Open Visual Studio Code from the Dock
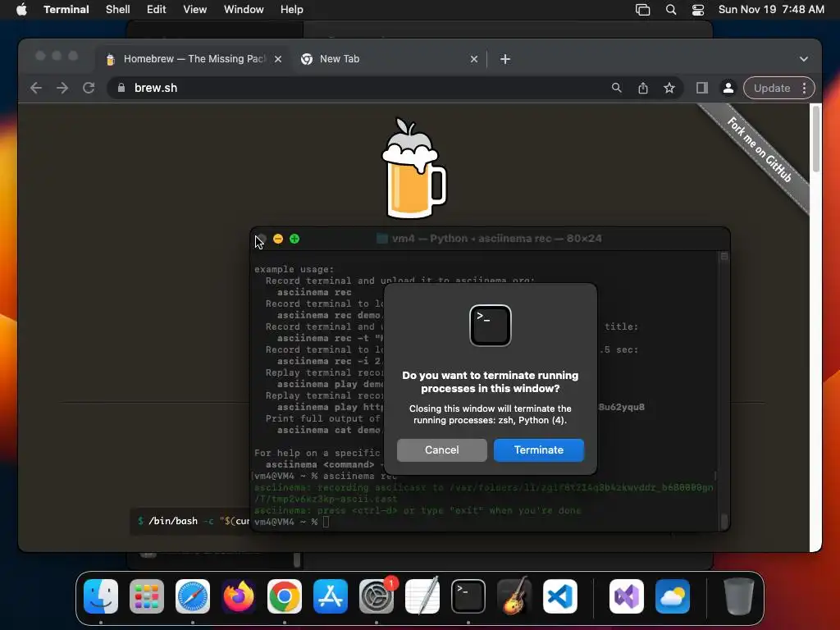 (560, 596)
